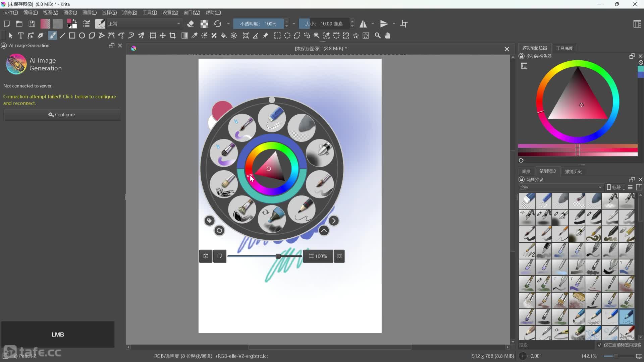Viewport: 644px width, 362px height.
Task: Toggle vertical mirror tool
Action: click(x=384, y=24)
